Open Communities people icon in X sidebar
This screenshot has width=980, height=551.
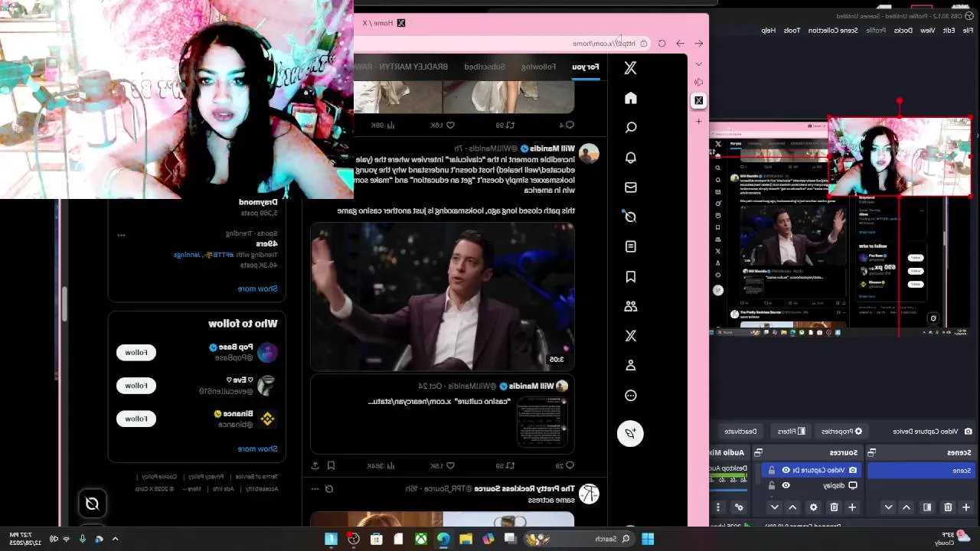pos(630,306)
